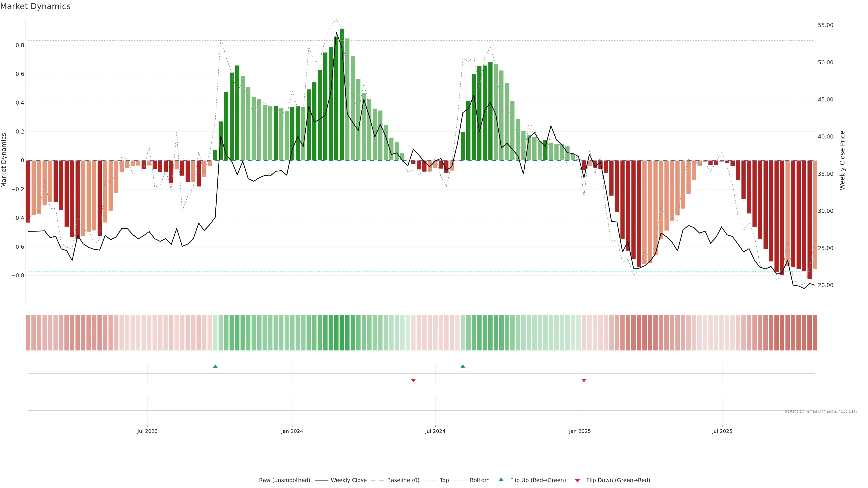Click the dashed Raw (unsmoothed) legend icon
The height and width of the screenshot is (488, 868).
click(x=249, y=480)
